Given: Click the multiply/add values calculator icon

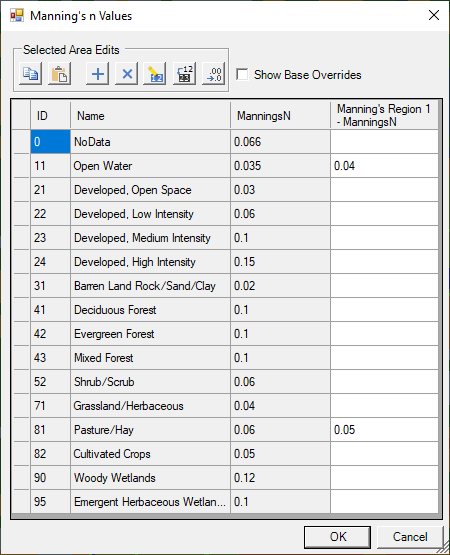Looking at the screenshot, I should tap(184, 74).
